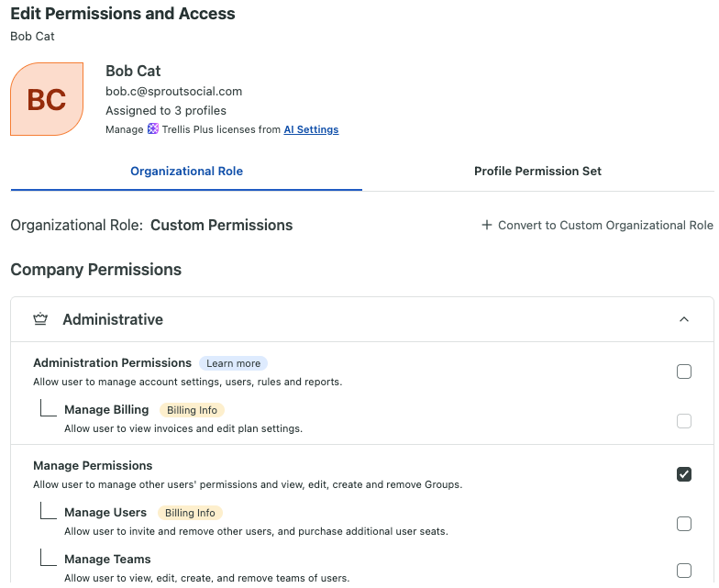Screen dimensions: 719x588
Task: Uncheck the Manage Permissions checkbox
Action: click(684, 474)
